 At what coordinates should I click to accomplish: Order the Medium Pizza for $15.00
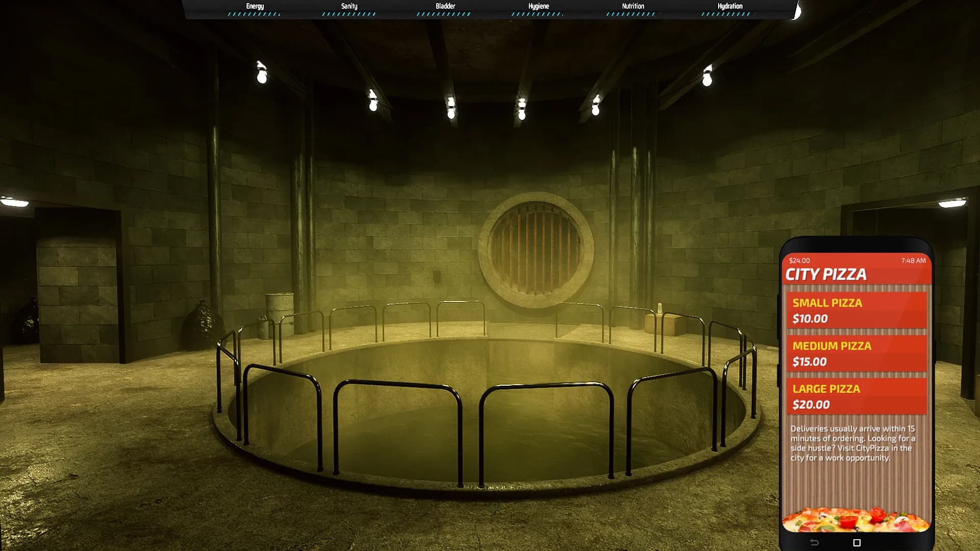pyautogui.click(x=857, y=353)
